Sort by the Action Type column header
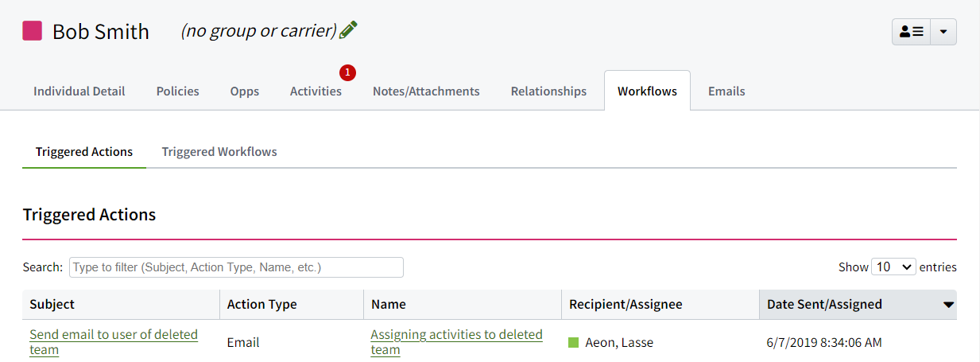This screenshot has height=362, width=980. tap(292, 304)
